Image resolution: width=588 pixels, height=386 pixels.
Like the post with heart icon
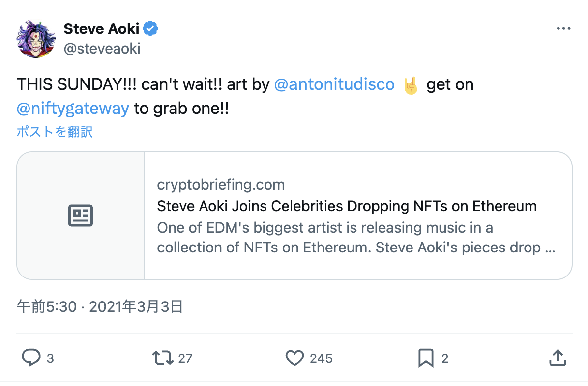(294, 358)
